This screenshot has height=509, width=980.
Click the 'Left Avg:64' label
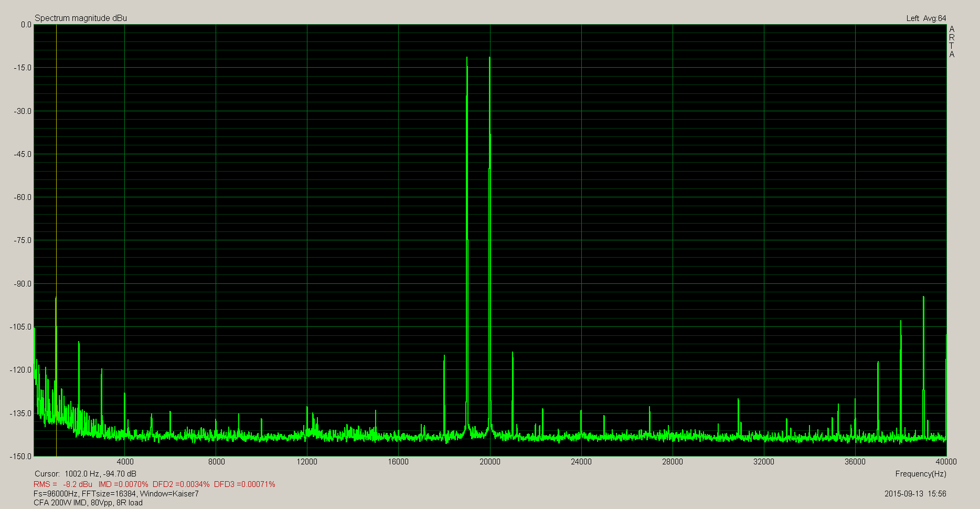click(926, 18)
